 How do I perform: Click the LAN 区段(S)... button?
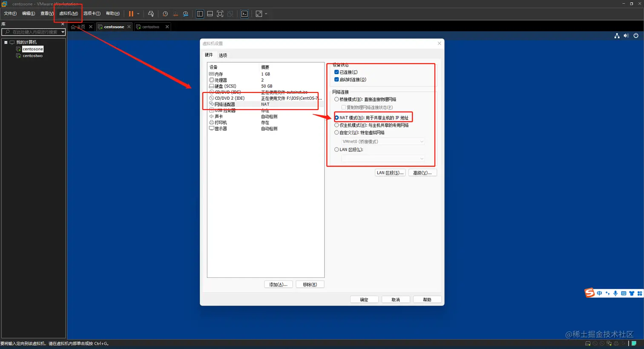click(390, 173)
